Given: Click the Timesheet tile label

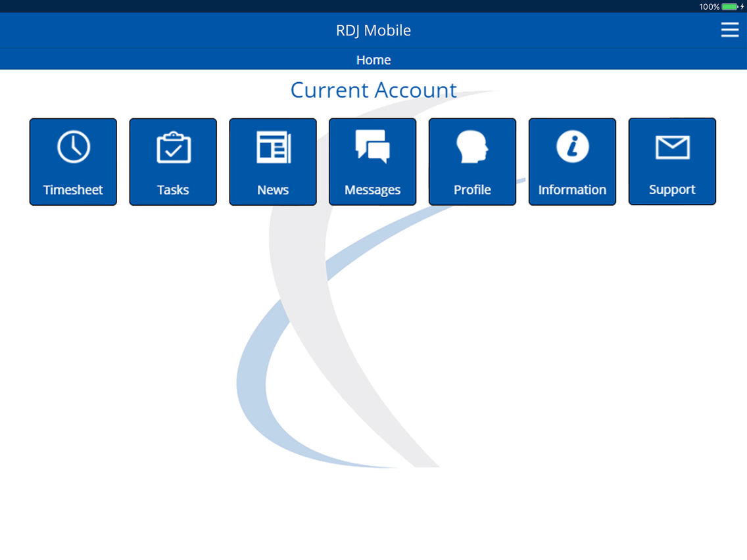Looking at the screenshot, I should [73, 189].
